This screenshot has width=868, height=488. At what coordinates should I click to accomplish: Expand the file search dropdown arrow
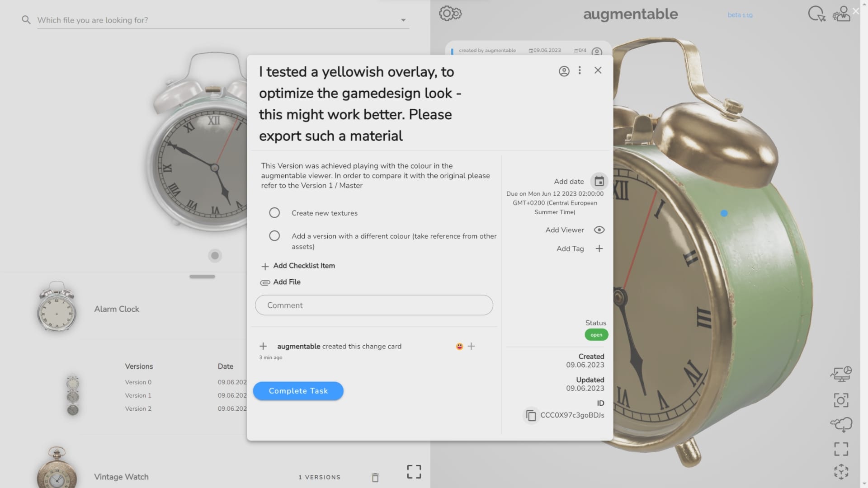click(403, 20)
